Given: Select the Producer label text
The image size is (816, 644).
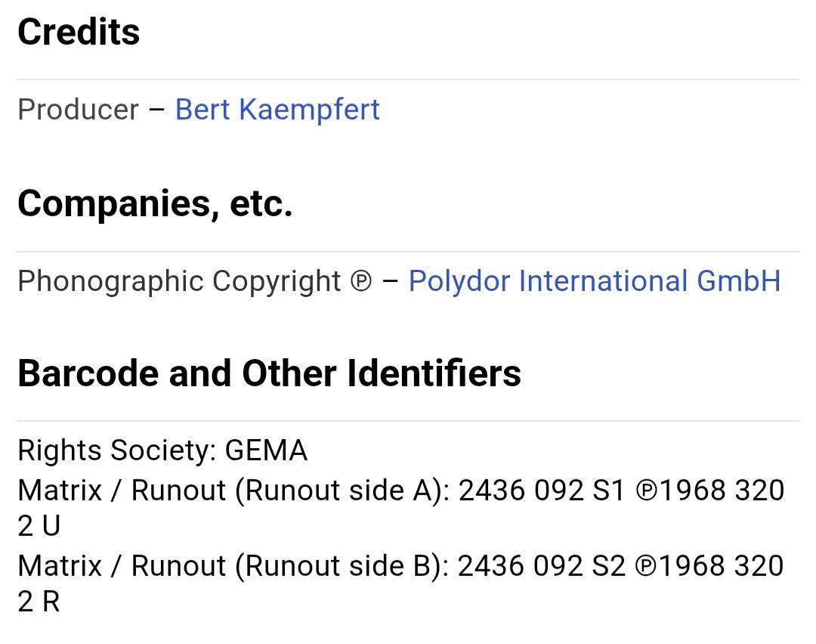Looking at the screenshot, I should coord(78,110).
